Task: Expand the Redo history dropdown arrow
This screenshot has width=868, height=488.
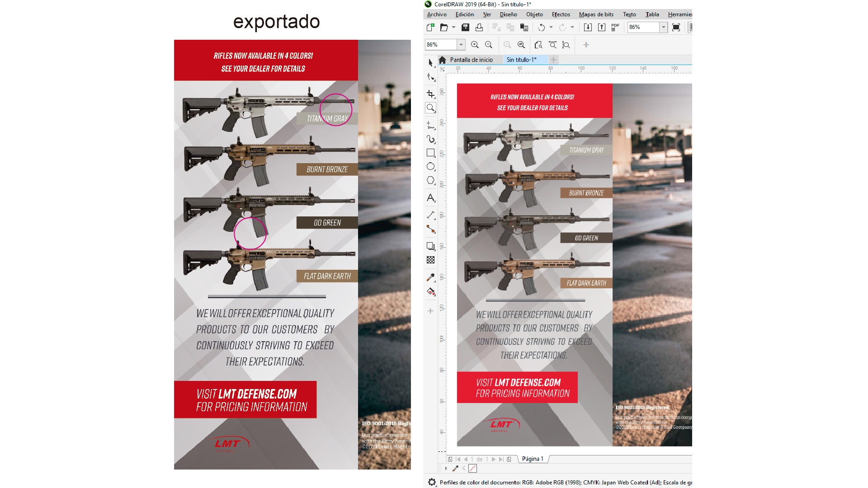Action: click(572, 28)
